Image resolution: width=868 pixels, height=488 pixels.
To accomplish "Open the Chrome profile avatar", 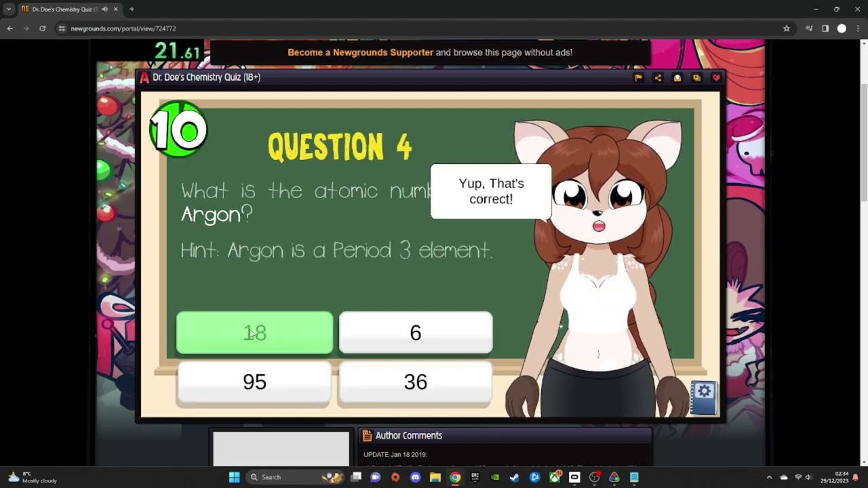I will click(842, 28).
